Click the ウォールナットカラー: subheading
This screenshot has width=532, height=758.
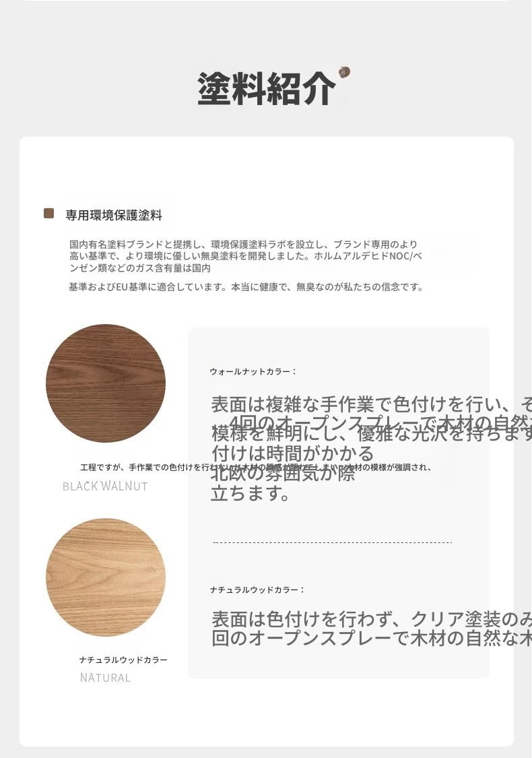[x=253, y=371]
